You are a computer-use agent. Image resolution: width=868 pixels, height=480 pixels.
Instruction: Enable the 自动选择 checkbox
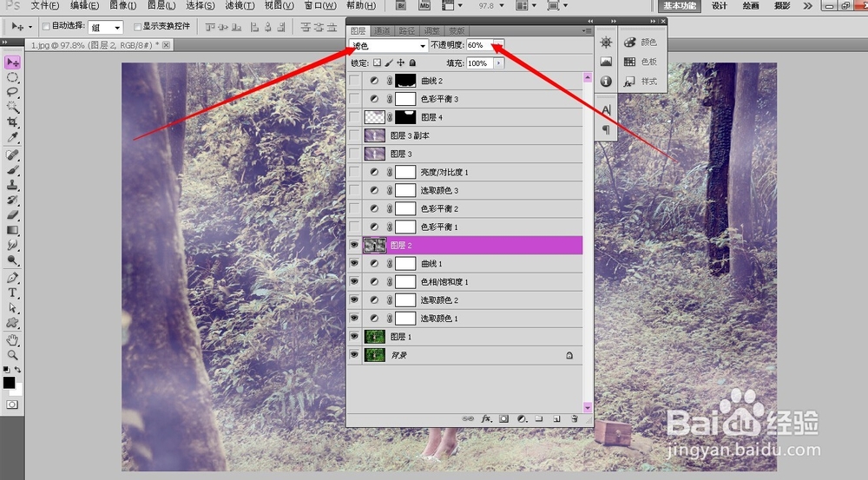coord(47,26)
